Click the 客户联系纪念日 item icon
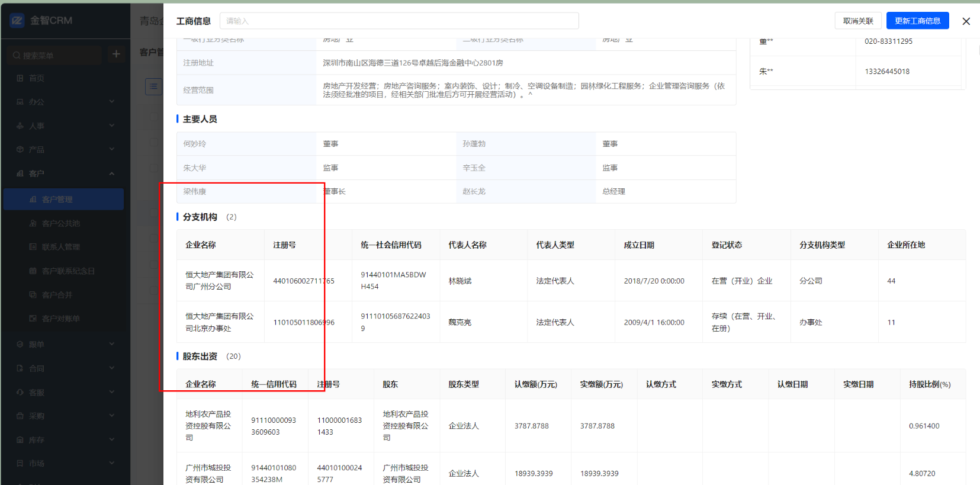The image size is (980, 485). 33,271
